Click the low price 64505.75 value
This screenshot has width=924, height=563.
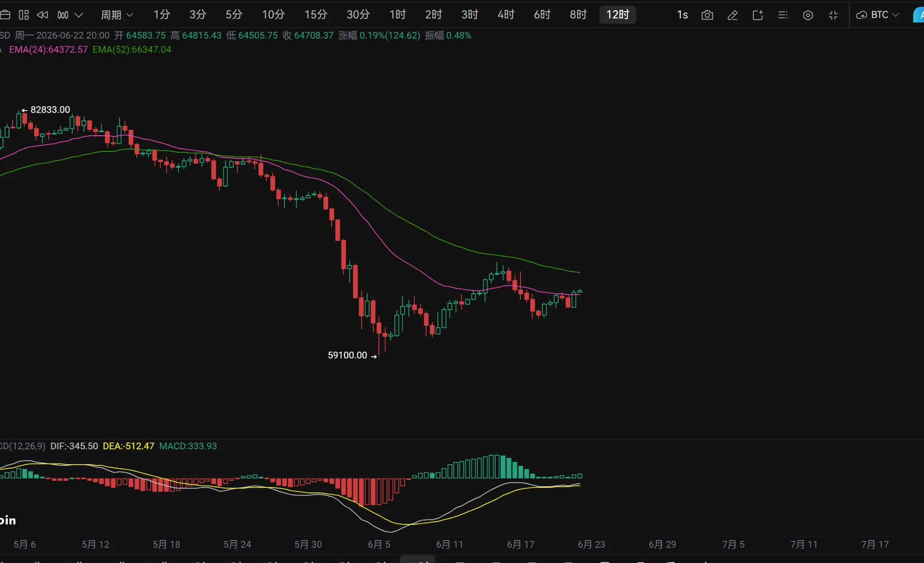pos(258,35)
